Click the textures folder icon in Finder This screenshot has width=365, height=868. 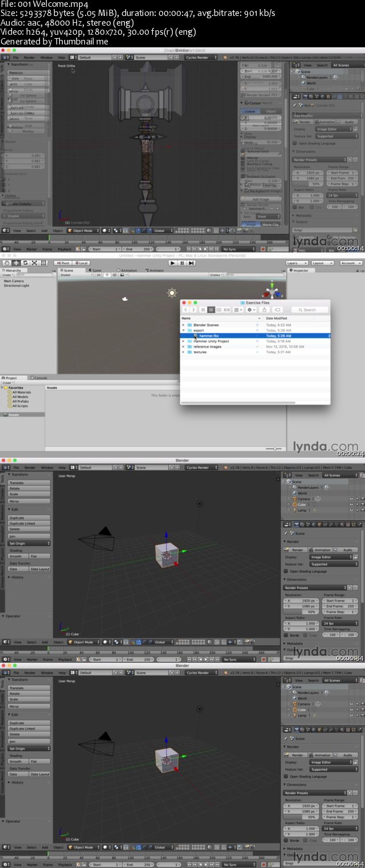point(189,352)
